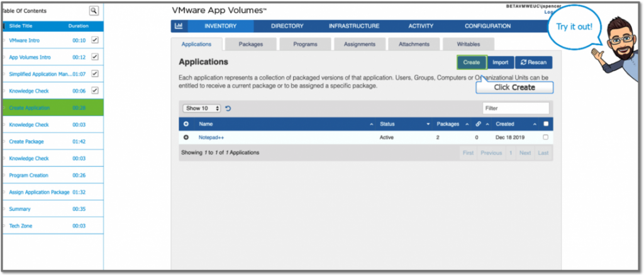644x275 pixels.
Task: Toggle the Notepad++ row checkbox
Action: coord(545,137)
